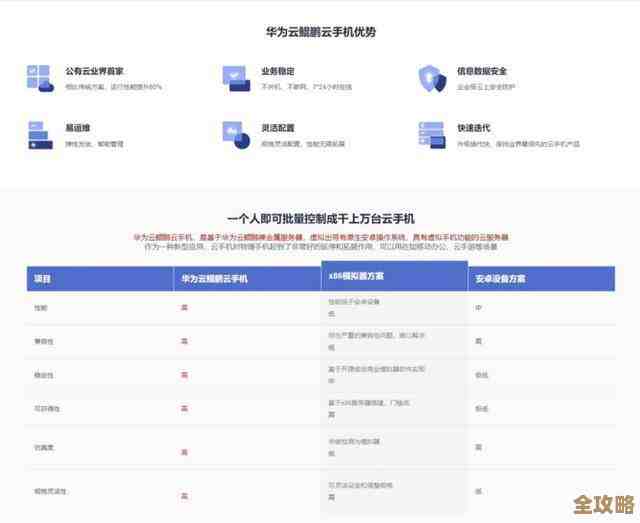Viewport: 640px width, 523px height.
Task: Click the gray intro sentence above the table
Action: (x=321, y=247)
